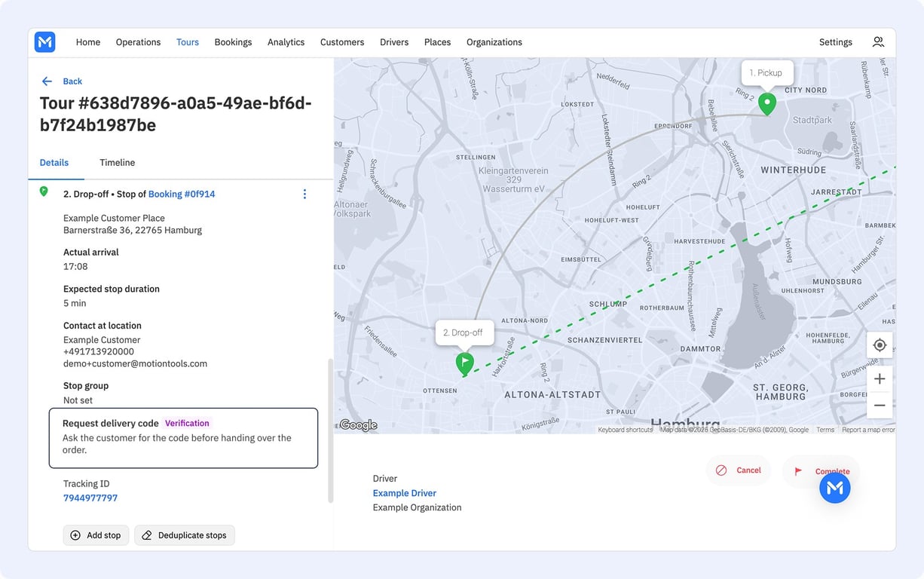Image resolution: width=924 pixels, height=579 pixels.
Task: Click the actual arrival time 17:08
Action: pyautogui.click(x=75, y=267)
